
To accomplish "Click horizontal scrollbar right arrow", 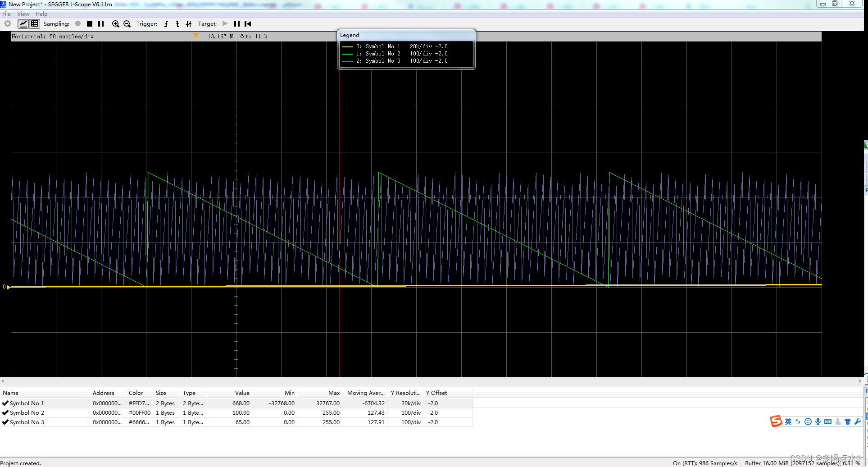I will [860, 381].
